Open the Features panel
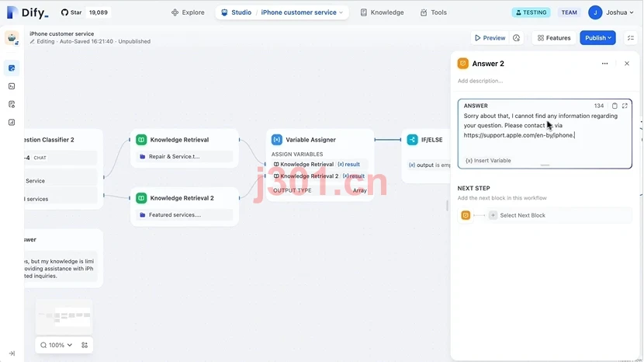This screenshot has height=362, width=644. pos(554,38)
